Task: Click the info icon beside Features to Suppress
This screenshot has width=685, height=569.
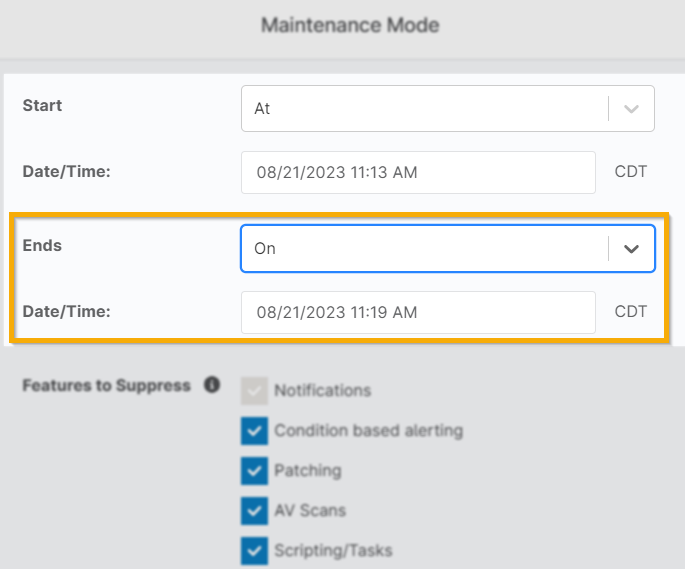Action: 212,384
